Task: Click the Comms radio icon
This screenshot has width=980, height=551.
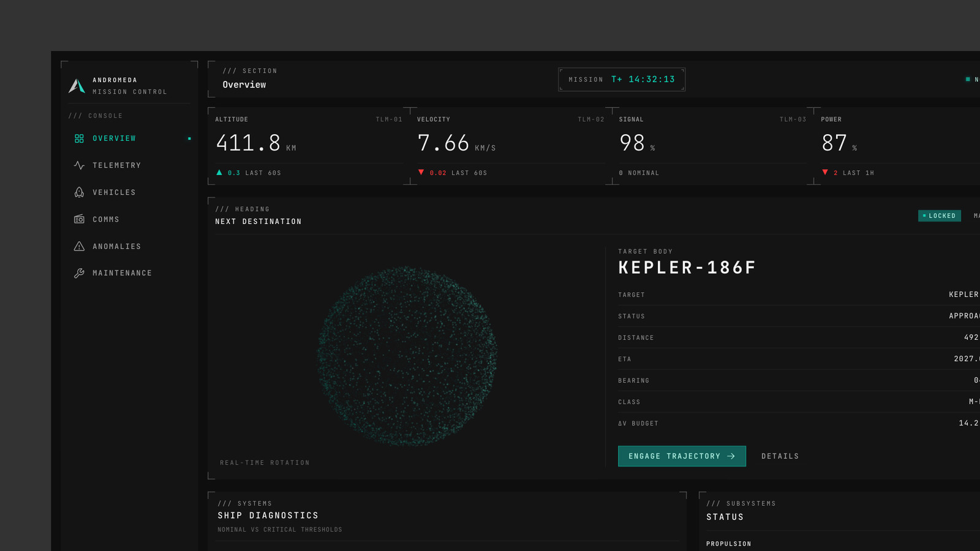Action: point(79,219)
